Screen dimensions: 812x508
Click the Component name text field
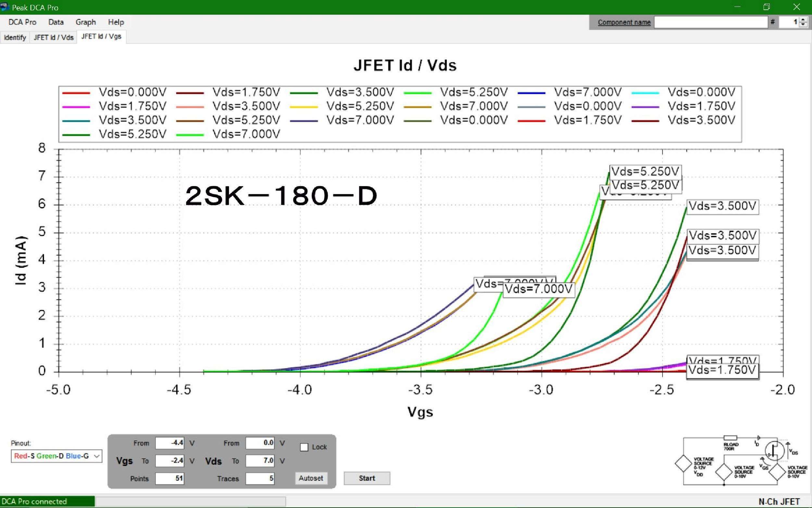711,22
